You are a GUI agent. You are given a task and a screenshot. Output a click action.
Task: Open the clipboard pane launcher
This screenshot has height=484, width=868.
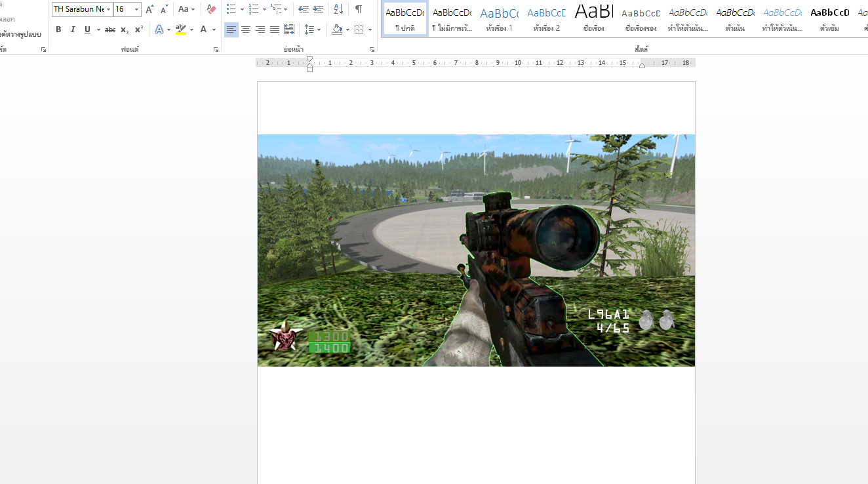(x=43, y=50)
